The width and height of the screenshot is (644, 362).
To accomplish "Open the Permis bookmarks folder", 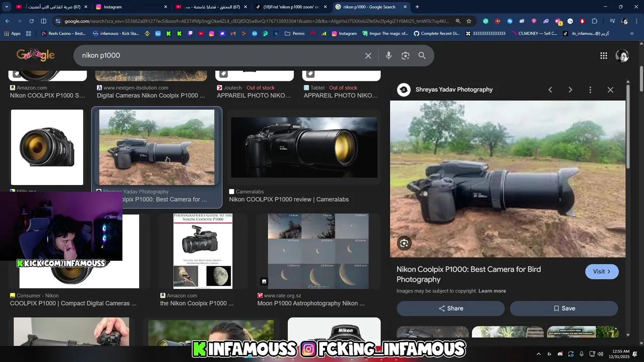I will [x=294, y=34].
